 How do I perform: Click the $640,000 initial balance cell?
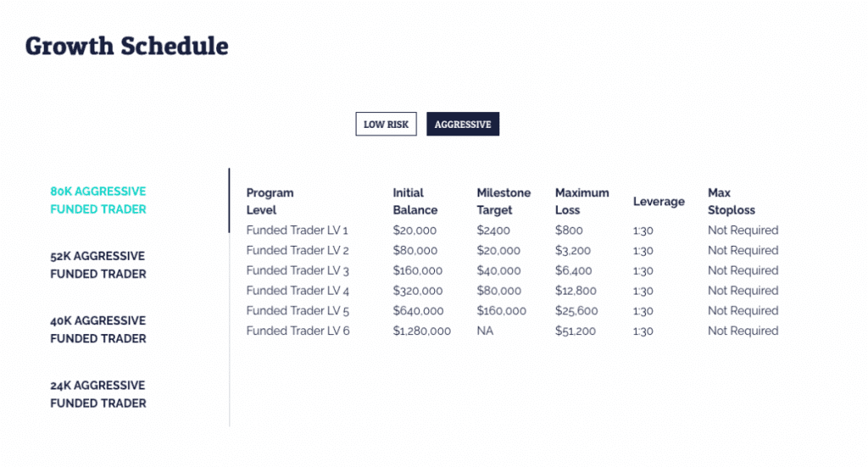point(418,311)
